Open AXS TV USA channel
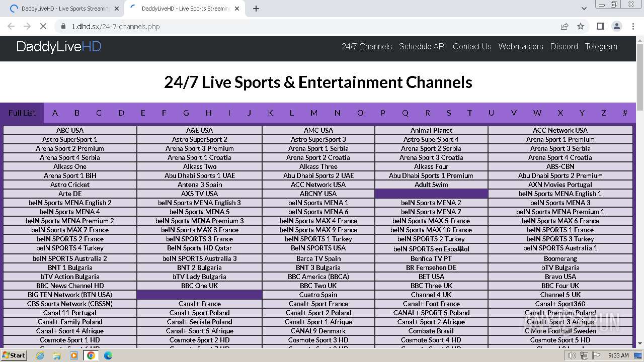The height and width of the screenshot is (362, 644). [200, 194]
